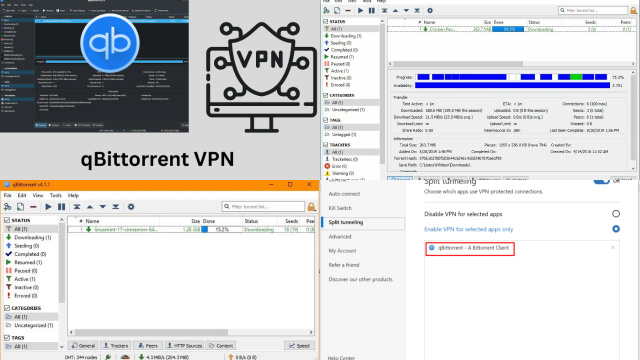Toggle TAGS checkbox in v4.1.1 window sidebar
The image size is (640, 360).
7,338
